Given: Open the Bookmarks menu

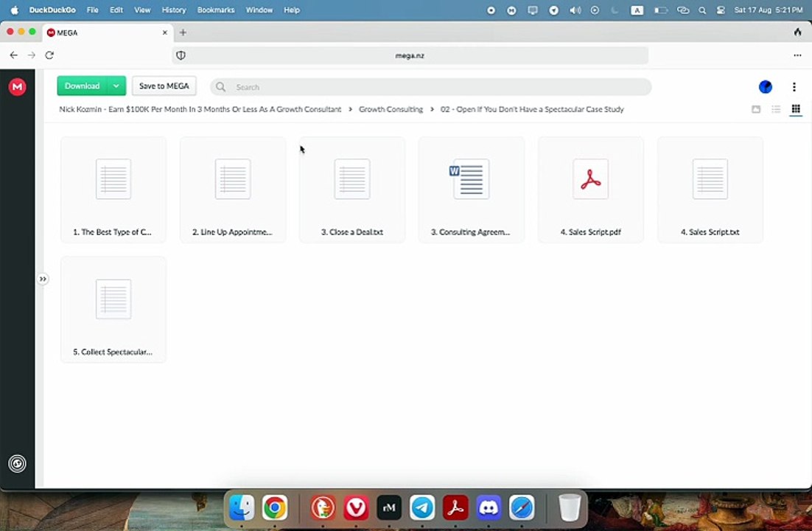Looking at the screenshot, I should [x=216, y=10].
